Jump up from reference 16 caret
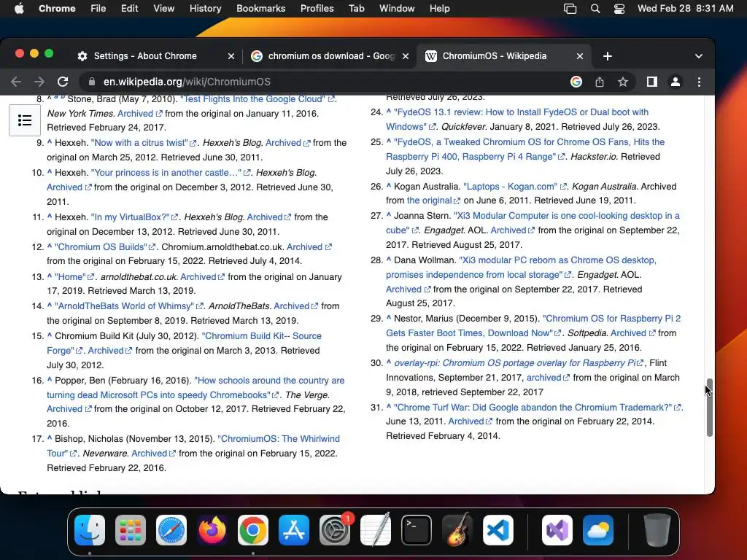Image resolution: width=747 pixels, height=560 pixels. [x=50, y=379]
